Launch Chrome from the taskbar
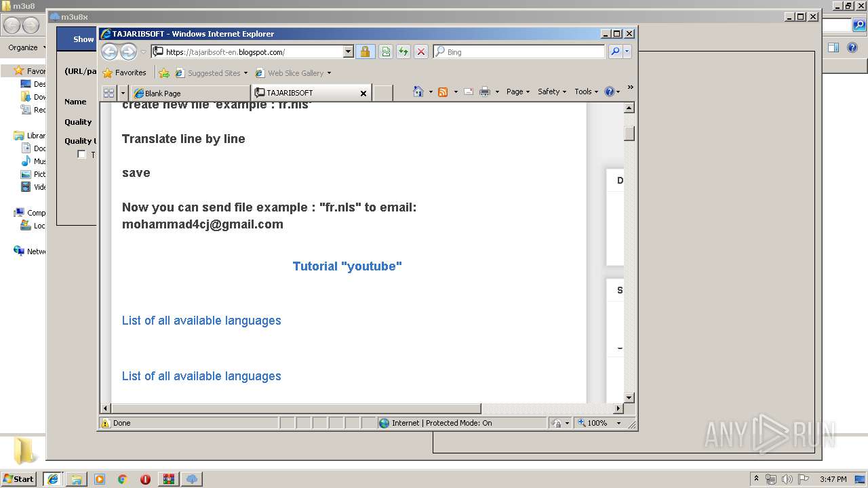The width and height of the screenshot is (868, 488). (123, 479)
